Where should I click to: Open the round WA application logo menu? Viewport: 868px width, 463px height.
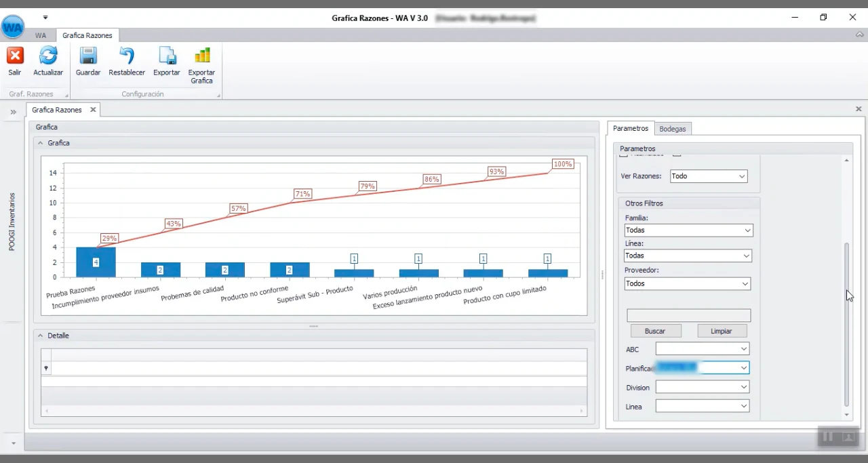click(x=13, y=27)
